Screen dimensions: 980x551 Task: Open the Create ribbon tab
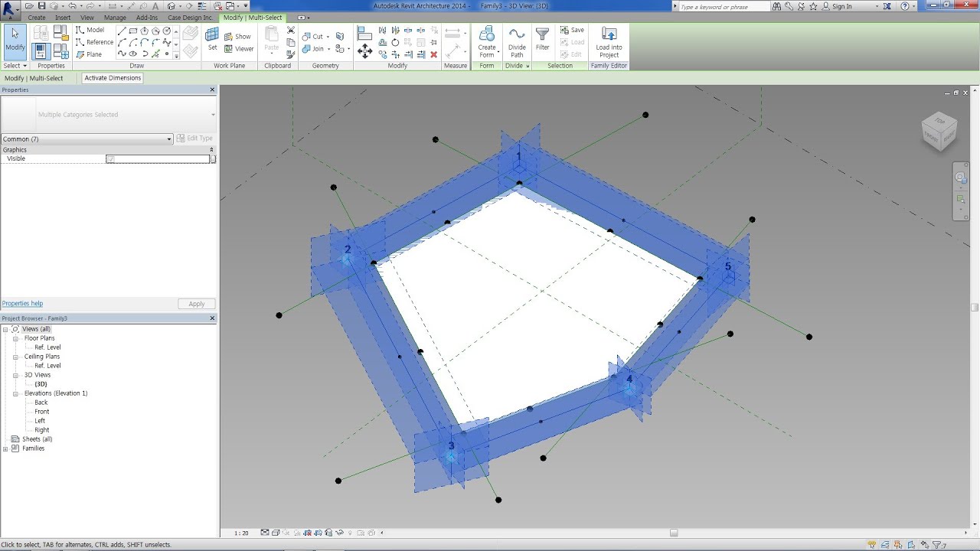37,18
